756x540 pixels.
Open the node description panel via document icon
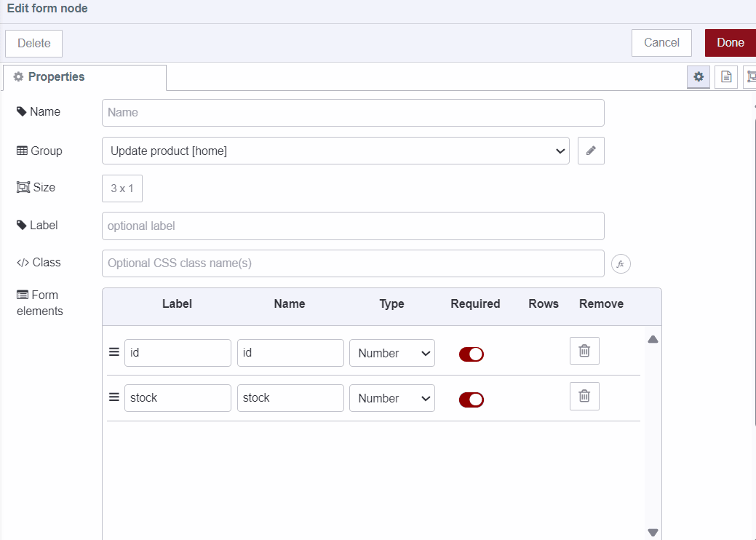(x=725, y=76)
